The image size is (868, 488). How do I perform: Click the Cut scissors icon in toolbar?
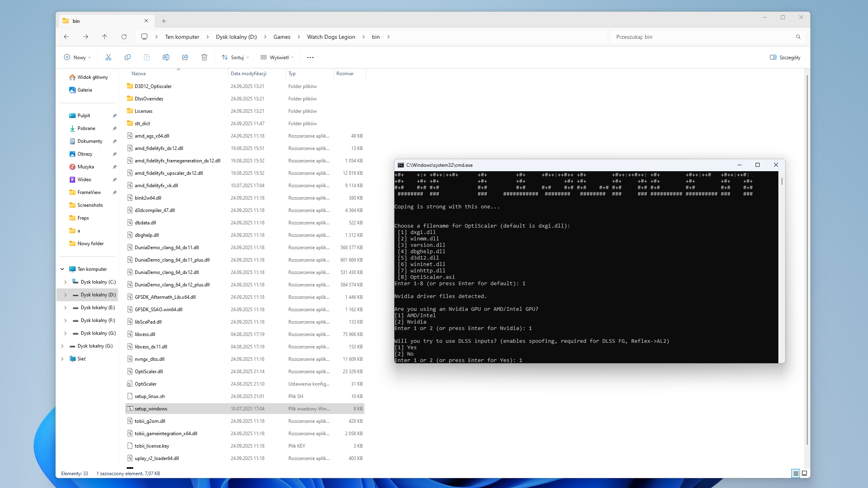click(x=108, y=58)
